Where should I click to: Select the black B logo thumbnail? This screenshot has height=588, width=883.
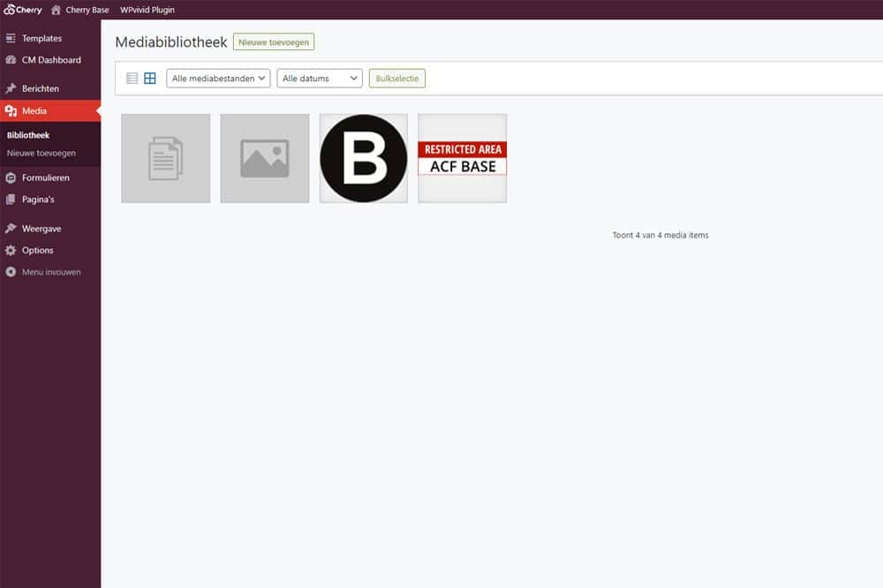(x=364, y=159)
